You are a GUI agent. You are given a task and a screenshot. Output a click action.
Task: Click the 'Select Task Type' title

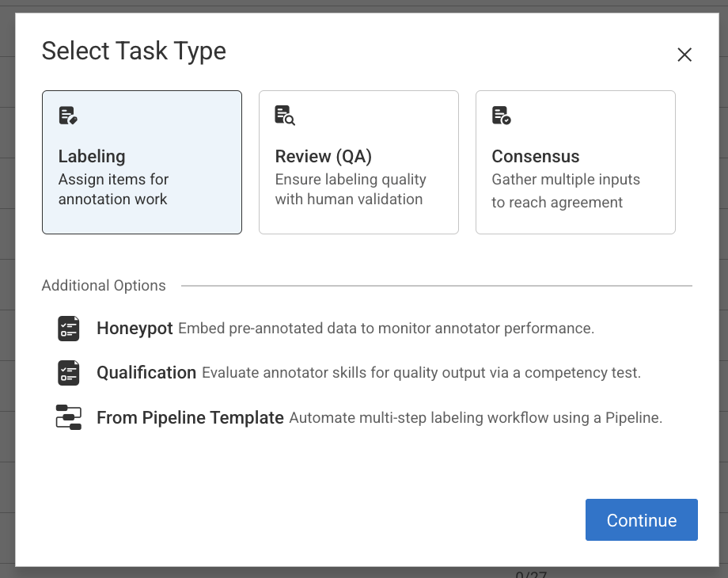134,51
